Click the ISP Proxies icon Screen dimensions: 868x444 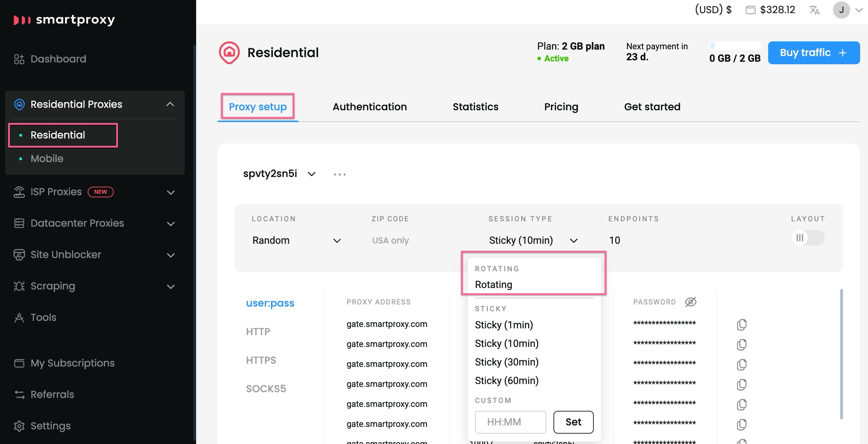(x=19, y=192)
